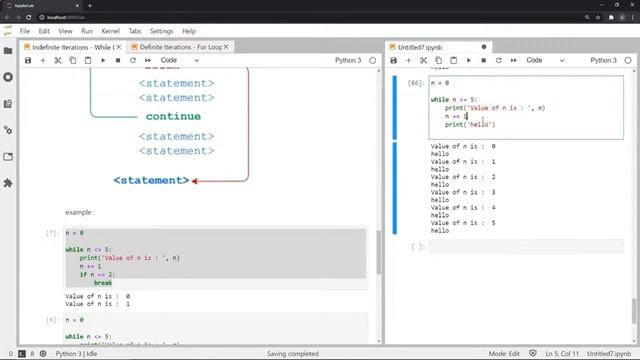The width and height of the screenshot is (640, 360).
Task: Collapse the input of cell [66]
Action: coord(395,108)
